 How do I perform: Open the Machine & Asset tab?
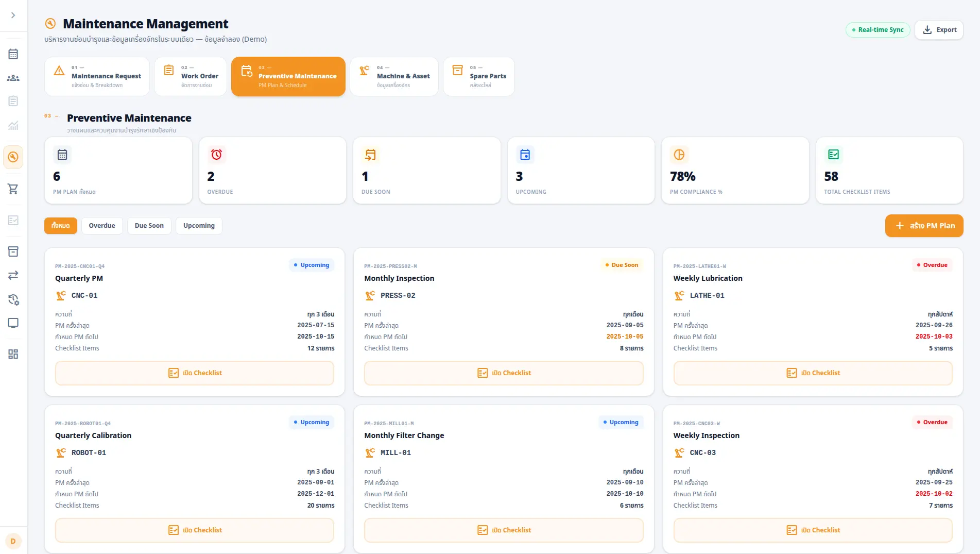394,76
